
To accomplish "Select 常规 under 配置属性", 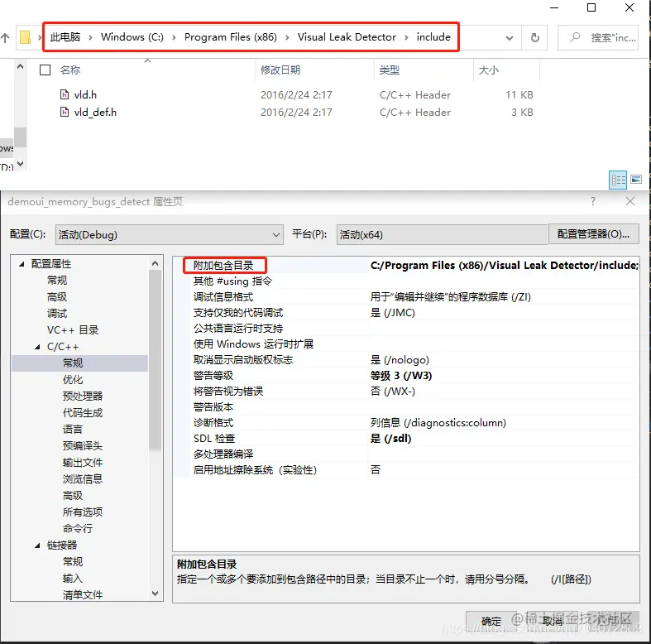I will [x=57, y=281].
